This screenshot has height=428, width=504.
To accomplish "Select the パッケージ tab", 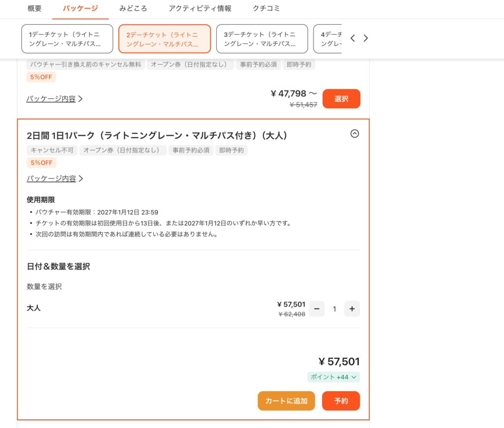I will tap(80, 8).
